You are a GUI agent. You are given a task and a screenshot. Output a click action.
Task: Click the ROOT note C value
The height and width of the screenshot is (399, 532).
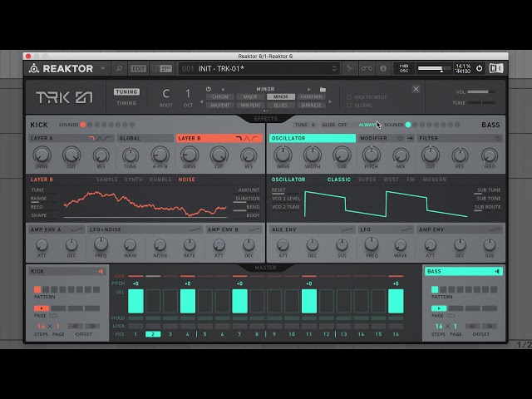tap(166, 93)
